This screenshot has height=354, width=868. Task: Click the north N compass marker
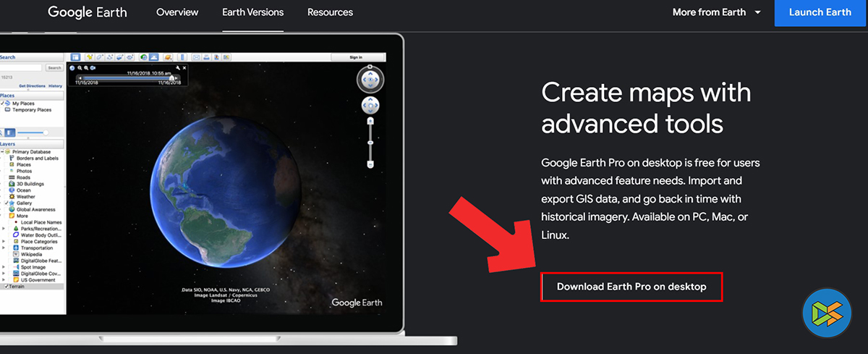point(370,67)
